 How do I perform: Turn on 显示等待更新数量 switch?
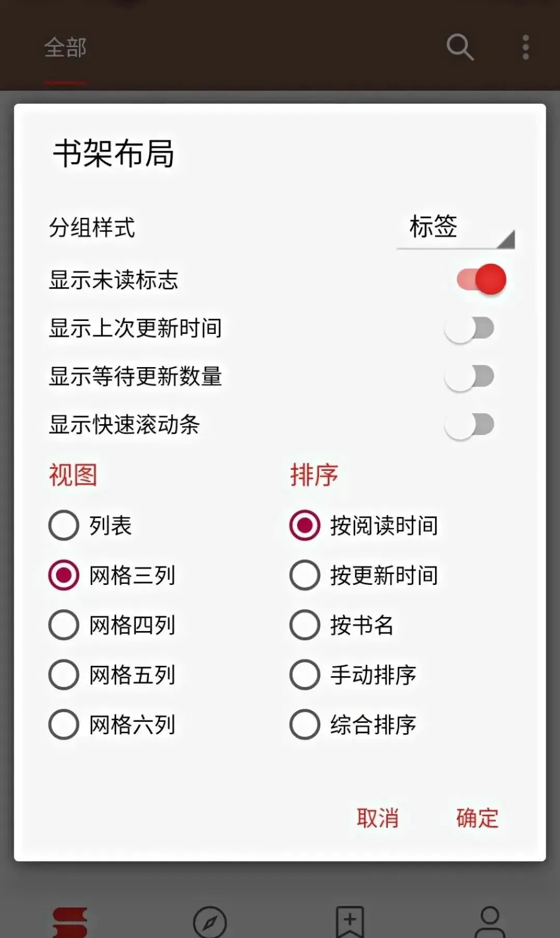(469, 376)
